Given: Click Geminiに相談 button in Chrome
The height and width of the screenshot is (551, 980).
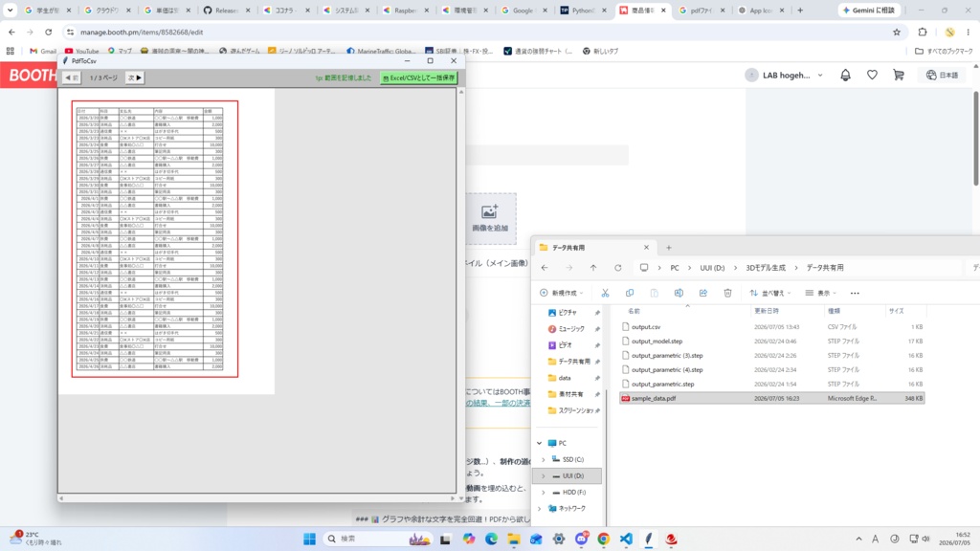Looking at the screenshot, I should 869,10.
